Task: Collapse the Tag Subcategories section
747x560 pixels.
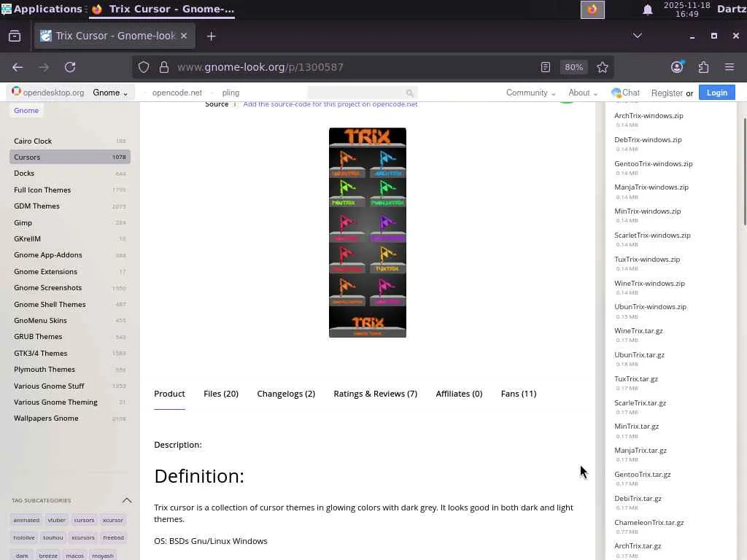Action: pyautogui.click(x=127, y=500)
